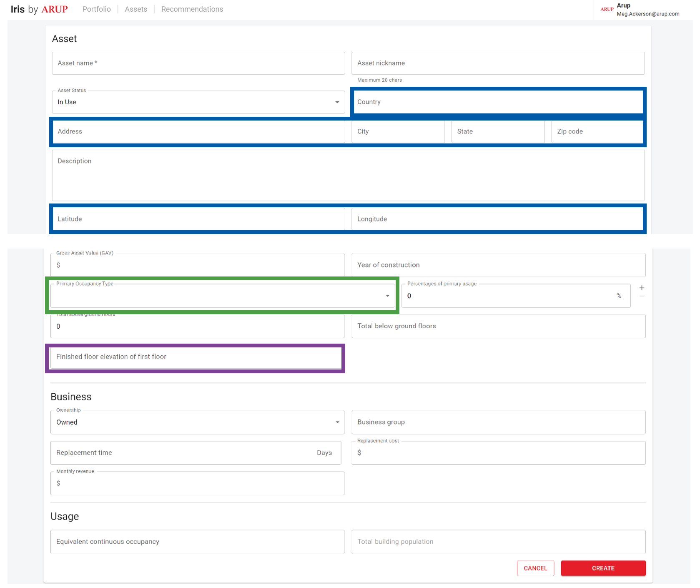Select the Replacement time field
Image resolution: width=700 pixels, height=588 pixels.
pos(183,452)
